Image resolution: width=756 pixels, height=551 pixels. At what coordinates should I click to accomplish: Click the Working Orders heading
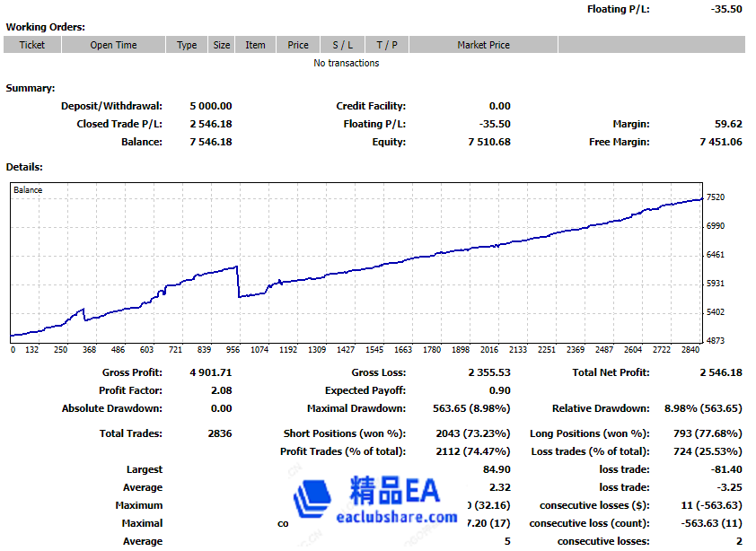(x=46, y=27)
